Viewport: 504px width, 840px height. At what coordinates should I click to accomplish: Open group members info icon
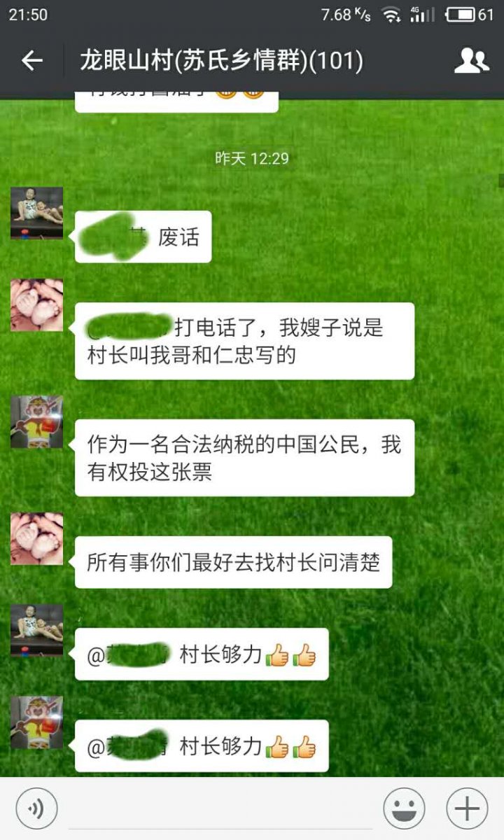click(x=471, y=62)
